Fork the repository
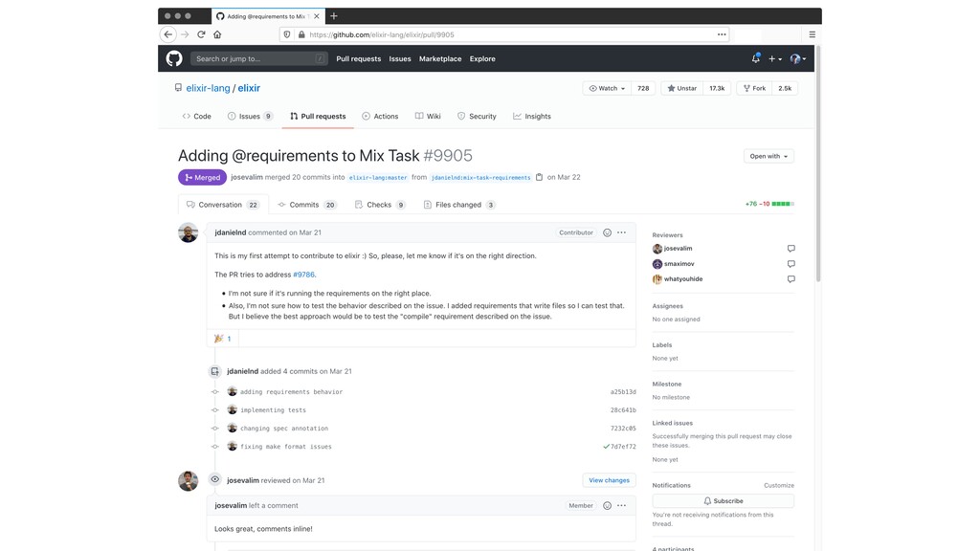Image resolution: width=980 pixels, height=551 pixels. 754,88
